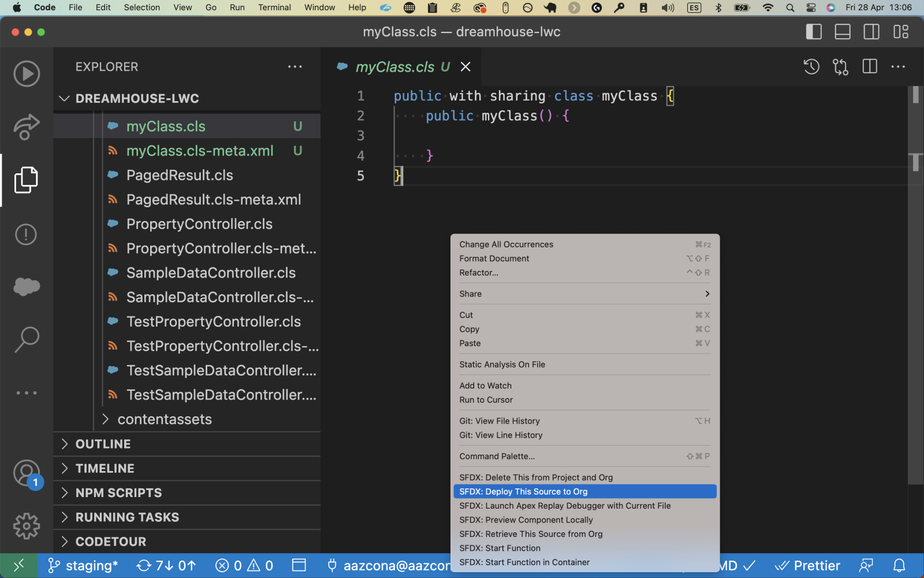
Task: Open the Explorer more actions ellipsis
Action: point(295,66)
